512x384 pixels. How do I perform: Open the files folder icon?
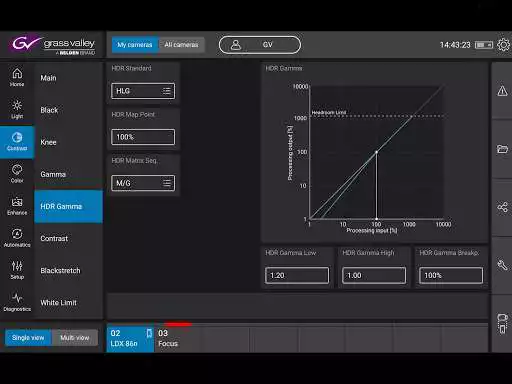click(x=502, y=149)
